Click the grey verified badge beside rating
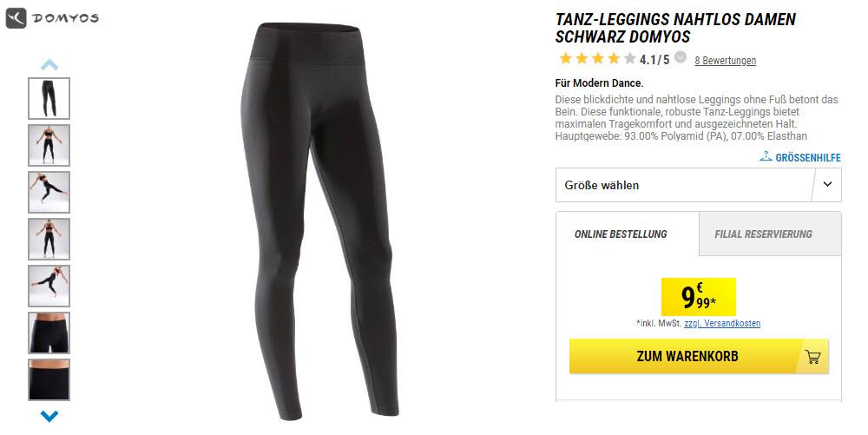This screenshot has height=435, width=868. point(681,57)
